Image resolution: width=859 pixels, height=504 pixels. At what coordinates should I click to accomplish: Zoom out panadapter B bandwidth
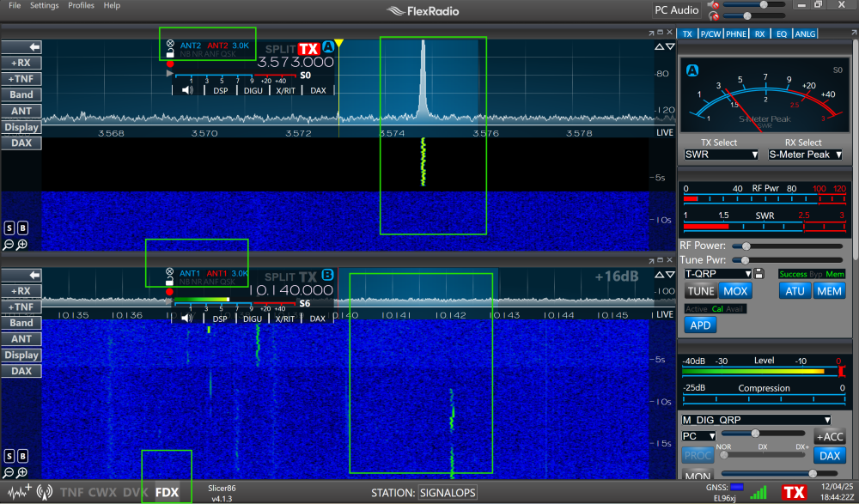(x=9, y=473)
